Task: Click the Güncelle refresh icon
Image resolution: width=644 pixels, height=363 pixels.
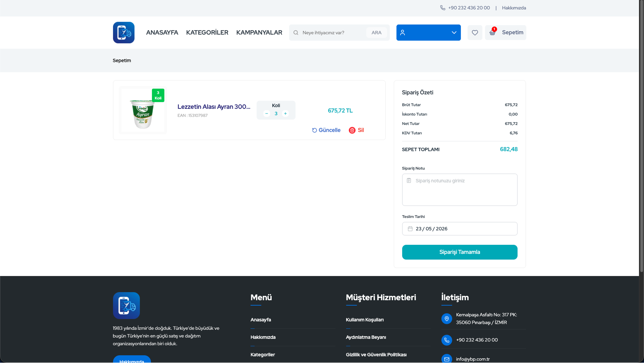Action: (x=314, y=130)
